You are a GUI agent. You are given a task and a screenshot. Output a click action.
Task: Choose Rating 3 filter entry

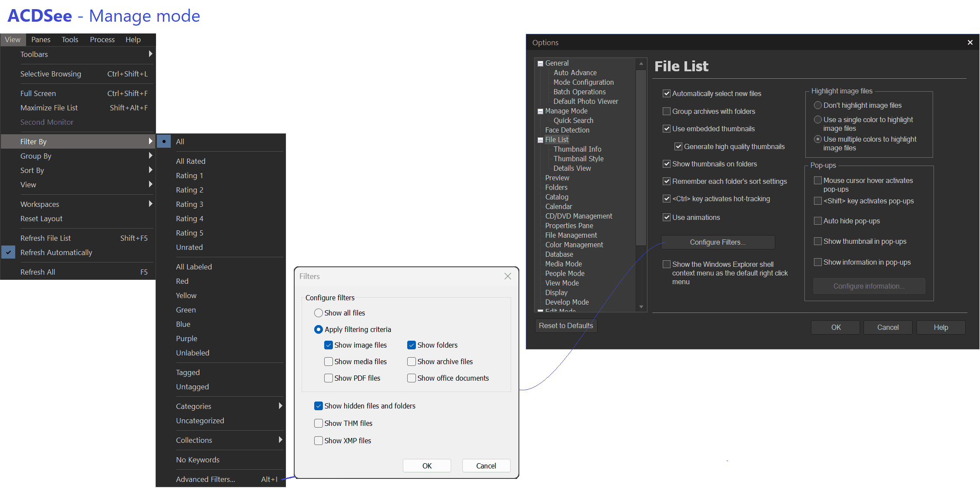[189, 204]
